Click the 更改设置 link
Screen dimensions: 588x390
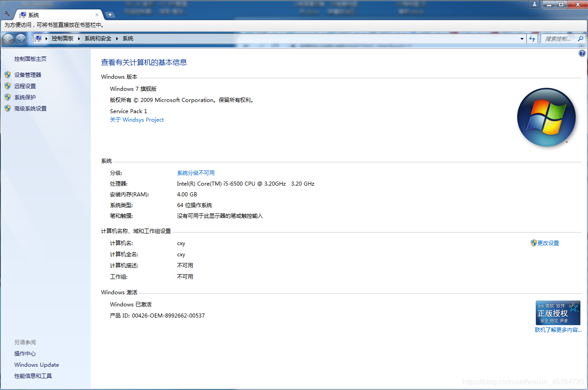point(548,243)
